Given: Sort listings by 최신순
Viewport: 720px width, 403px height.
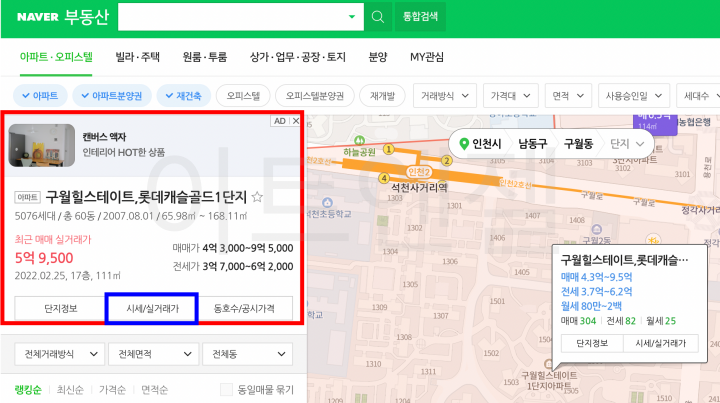Looking at the screenshot, I should click(70, 390).
